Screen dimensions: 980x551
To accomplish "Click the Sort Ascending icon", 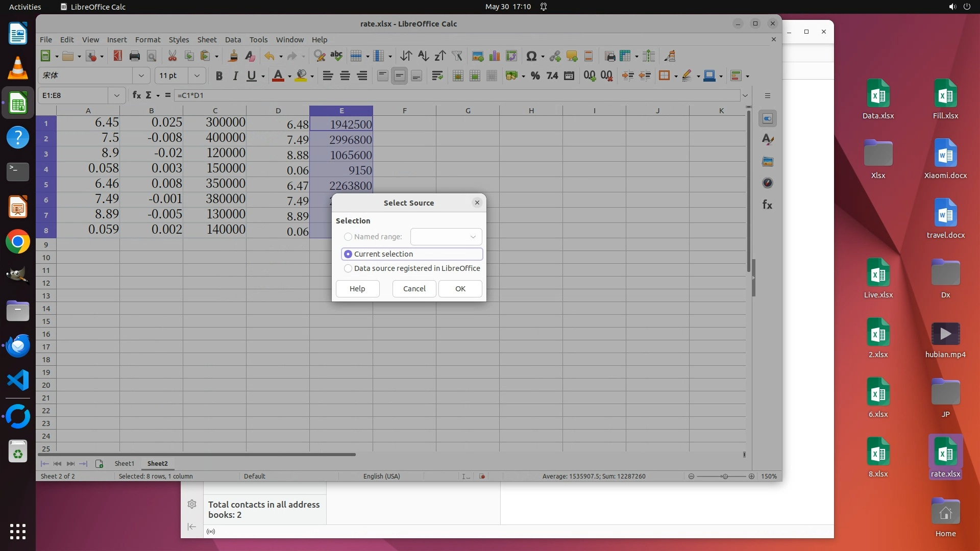I will [x=423, y=56].
